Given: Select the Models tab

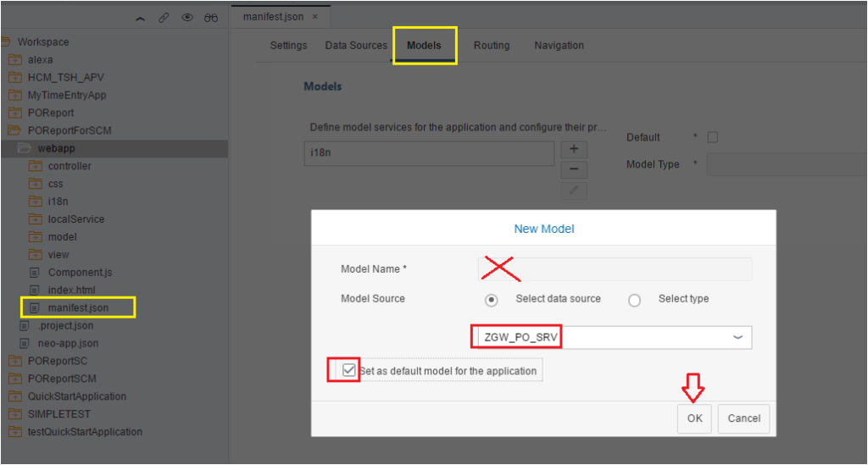Looking at the screenshot, I should click(x=424, y=46).
